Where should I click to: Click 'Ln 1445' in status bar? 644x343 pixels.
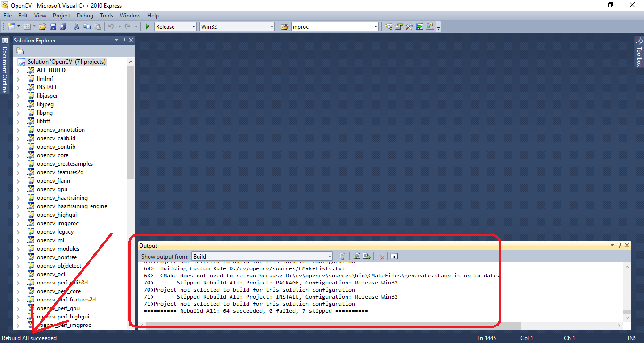pos(487,338)
